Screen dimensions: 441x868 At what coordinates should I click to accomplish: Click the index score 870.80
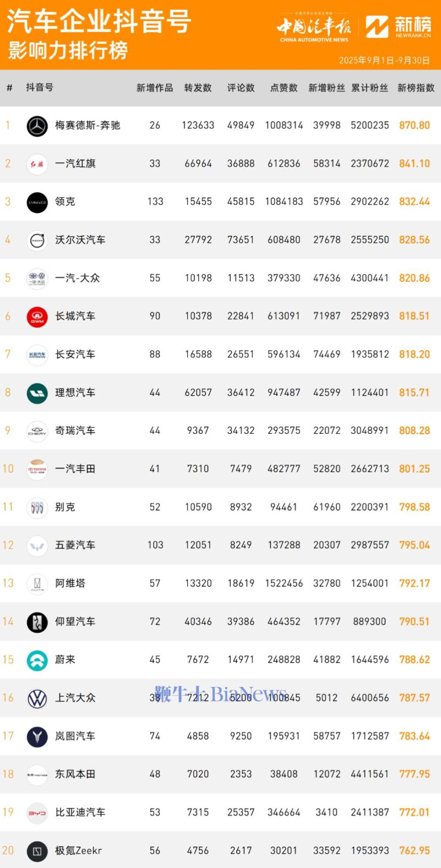[415, 125]
